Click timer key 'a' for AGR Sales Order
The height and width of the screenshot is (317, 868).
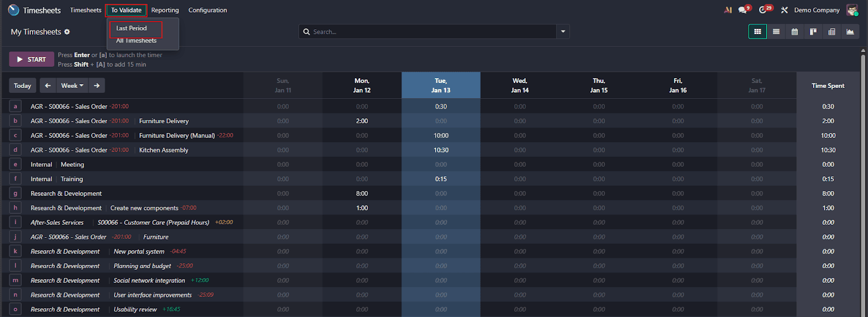click(x=15, y=106)
